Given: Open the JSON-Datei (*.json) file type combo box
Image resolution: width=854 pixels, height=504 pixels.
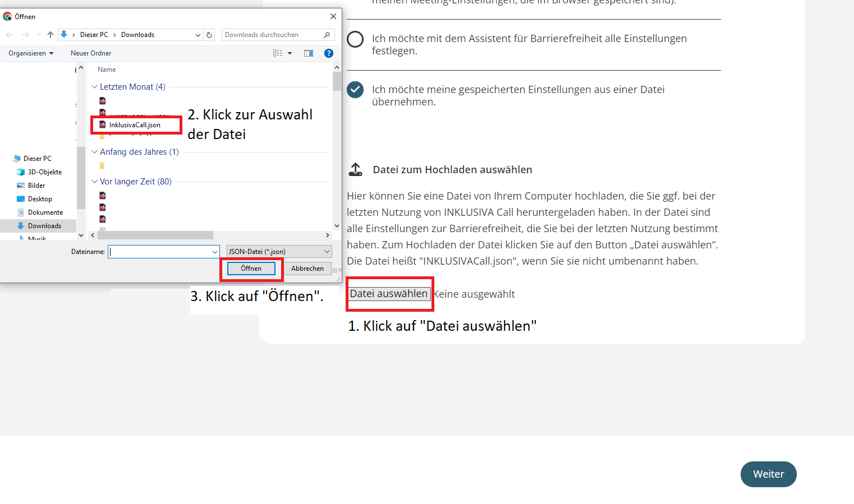Looking at the screenshot, I should (279, 252).
